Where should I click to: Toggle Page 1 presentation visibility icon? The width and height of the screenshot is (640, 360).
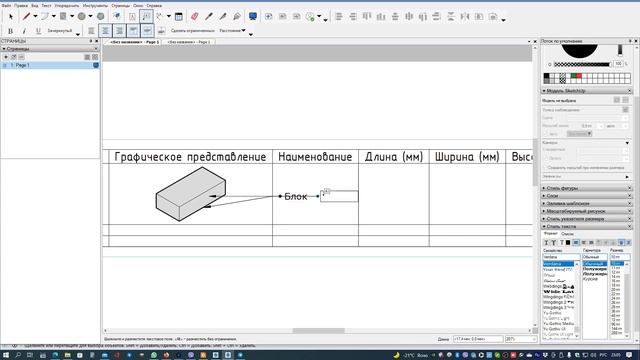click(x=96, y=65)
